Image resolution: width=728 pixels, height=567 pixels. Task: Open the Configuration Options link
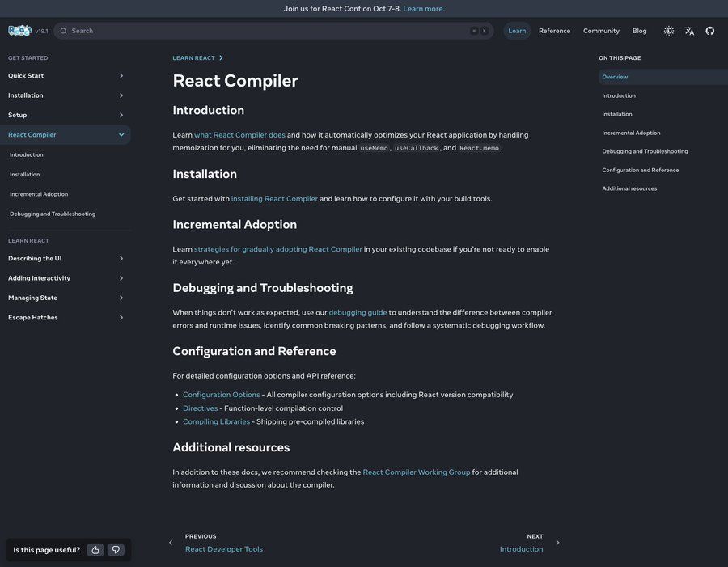(x=222, y=394)
